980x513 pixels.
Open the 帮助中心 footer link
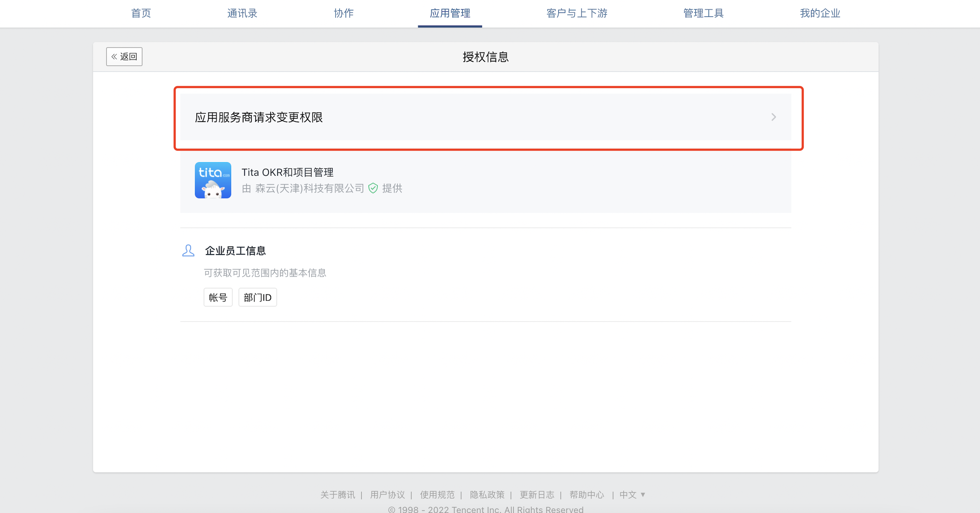point(587,495)
